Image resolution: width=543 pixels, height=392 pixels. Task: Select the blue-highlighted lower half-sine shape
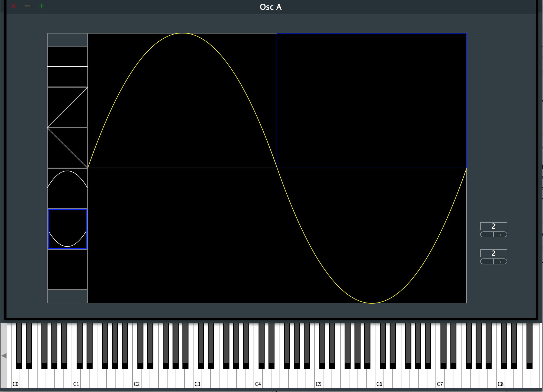point(67,229)
